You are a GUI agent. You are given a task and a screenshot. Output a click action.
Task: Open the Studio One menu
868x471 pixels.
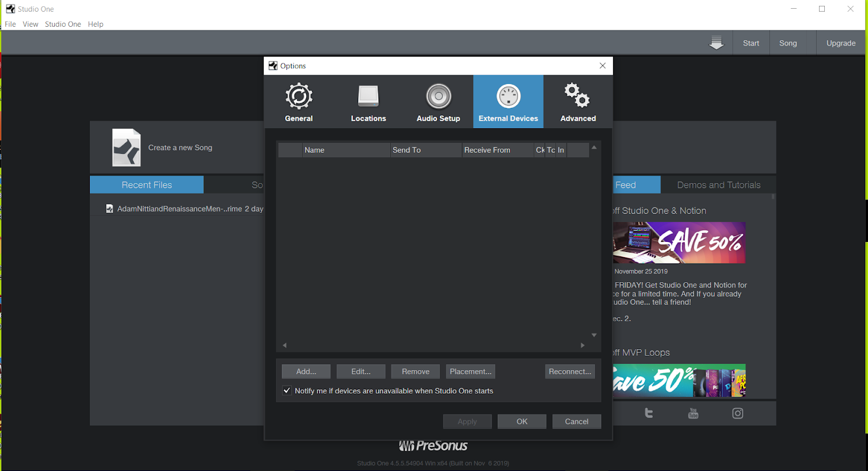(x=63, y=24)
